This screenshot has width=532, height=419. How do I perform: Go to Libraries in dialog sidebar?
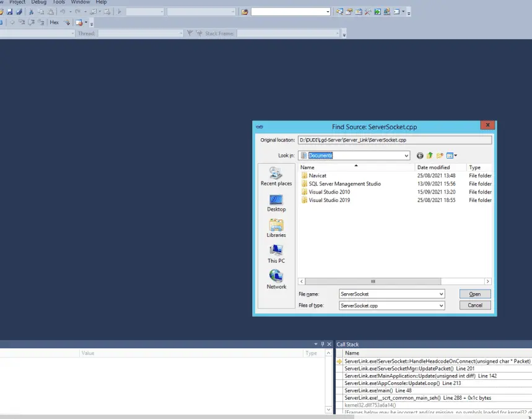pyautogui.click(x=276, y=229)
